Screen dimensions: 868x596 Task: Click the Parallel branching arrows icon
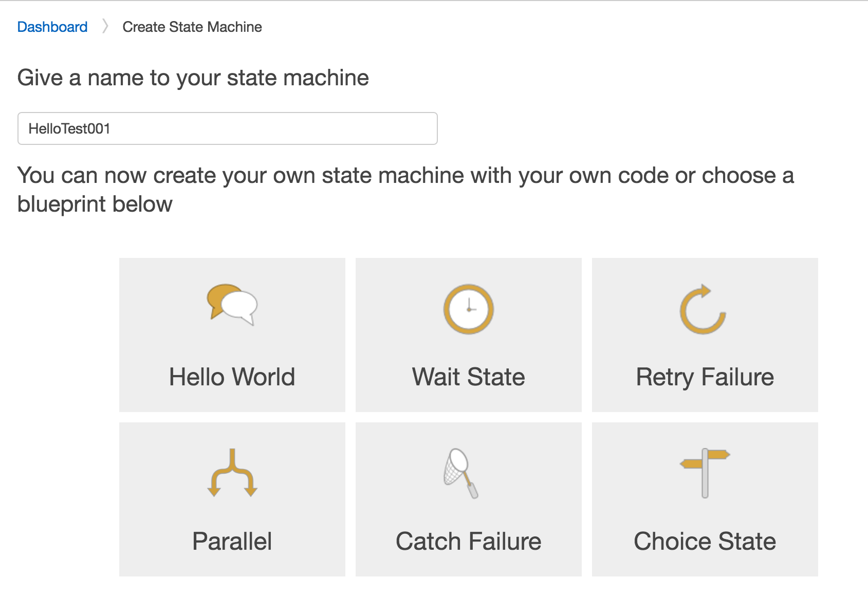[232, 473]
